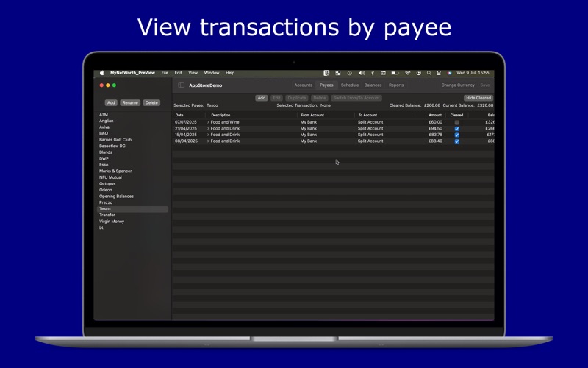Image resolution: width=588 pixels, height=368 pixels.
Task: Select the Tesco payee
Action: point(133,209)
